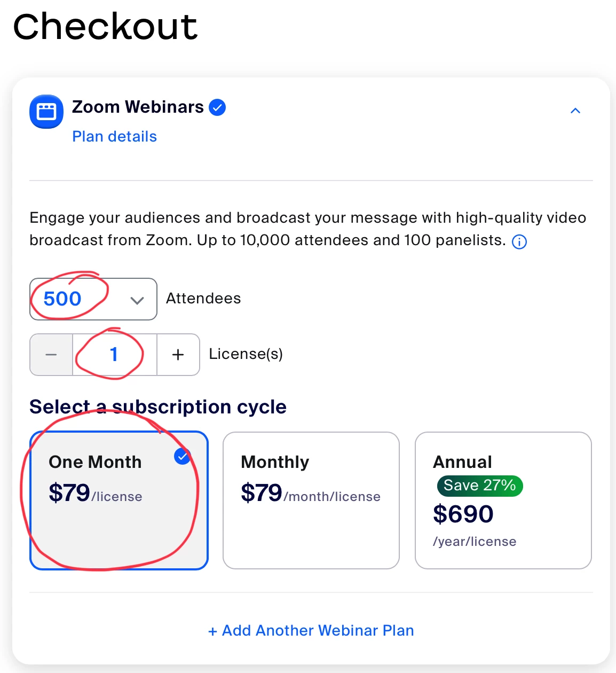This screenshot has width=616, height=673.
Task: Click the blue verified checkmark beside Zoom Webinars
Action: tap(217, 107)
